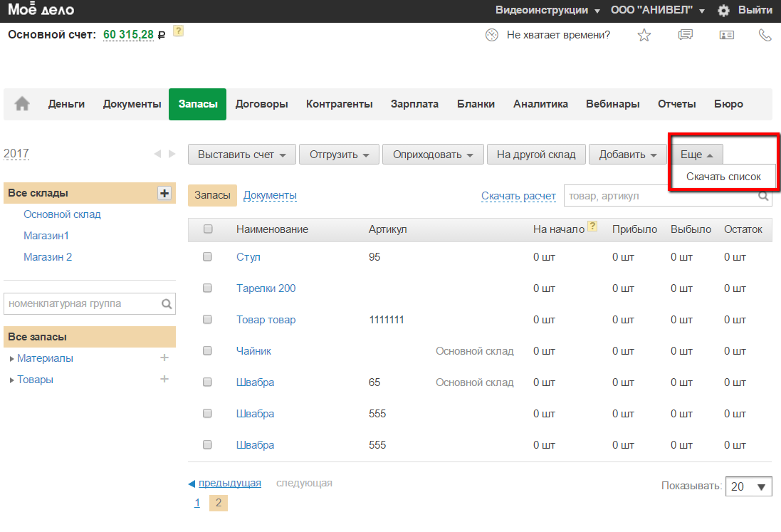Choose Скачать список from the menu
Viewport: 781px width, 532px height.
(x=723, y=177)
